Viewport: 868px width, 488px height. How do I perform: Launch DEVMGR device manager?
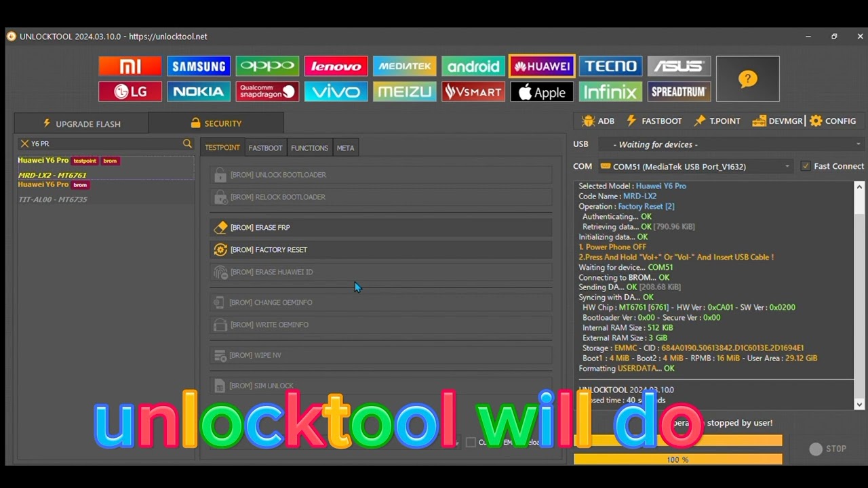(777, 121)
